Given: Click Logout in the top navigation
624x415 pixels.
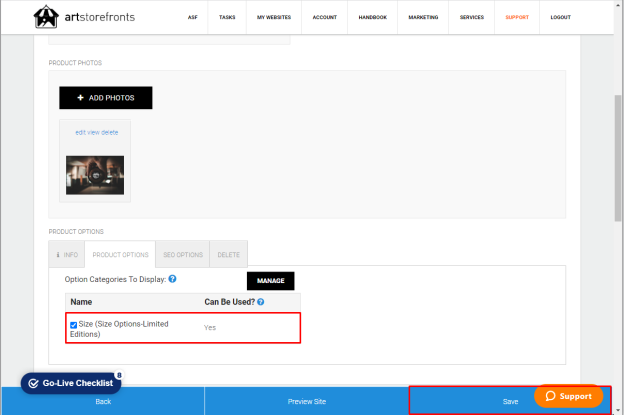Looking at the screenshot, I should [x=560, y=17].
